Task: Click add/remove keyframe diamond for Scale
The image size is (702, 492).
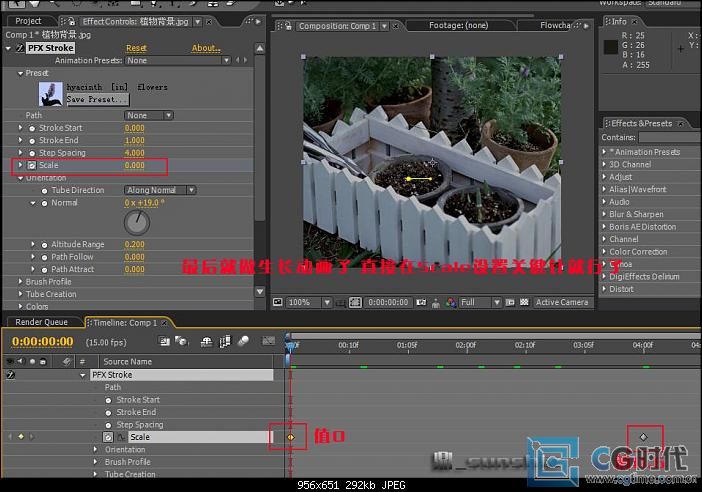Action: pyautogui.click(x=21, y=436)
